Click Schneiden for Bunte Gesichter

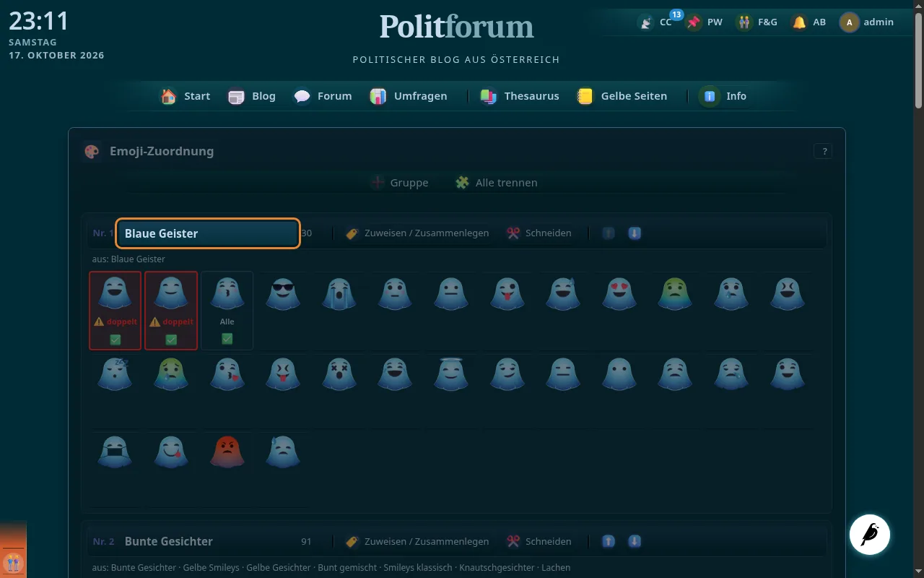click(539, 541)
